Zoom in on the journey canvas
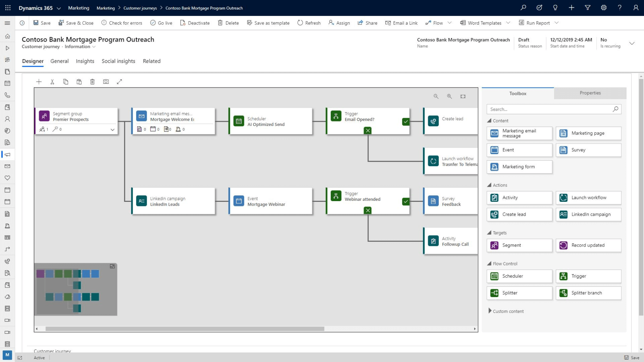 449,96
